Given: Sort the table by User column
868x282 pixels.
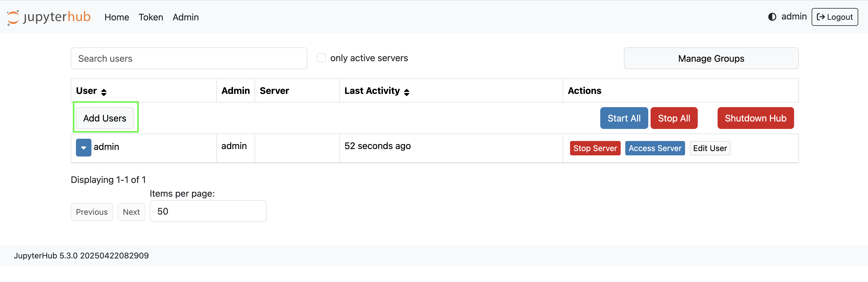Looking at the screenshot, I should (104, 91).
